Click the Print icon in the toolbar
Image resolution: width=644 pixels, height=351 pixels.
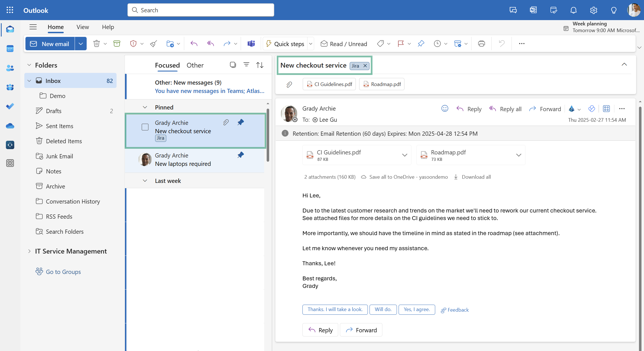click(x=481, y=44)
